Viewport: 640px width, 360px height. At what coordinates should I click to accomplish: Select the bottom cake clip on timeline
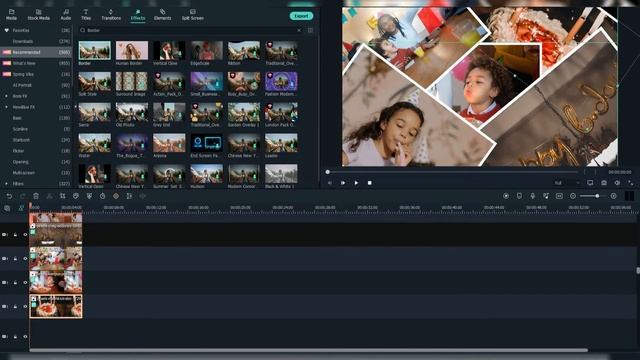(x=56, y=307)
